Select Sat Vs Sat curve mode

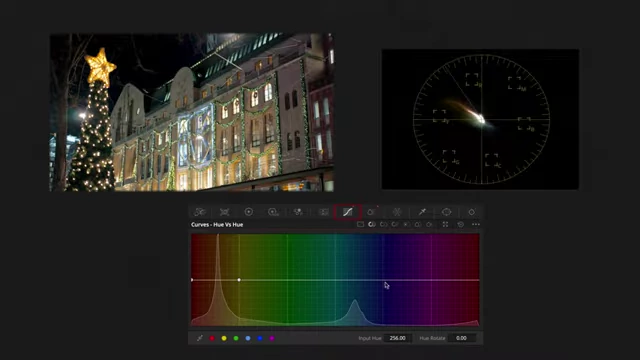[418, 224]
